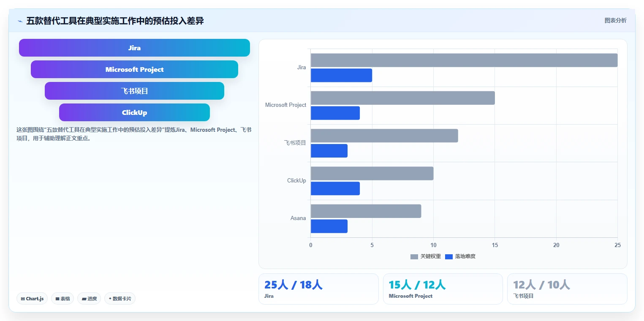Click the gray Jira bar in chart
The width and height of the screenshot is (644, 321).
pos(464,60)
